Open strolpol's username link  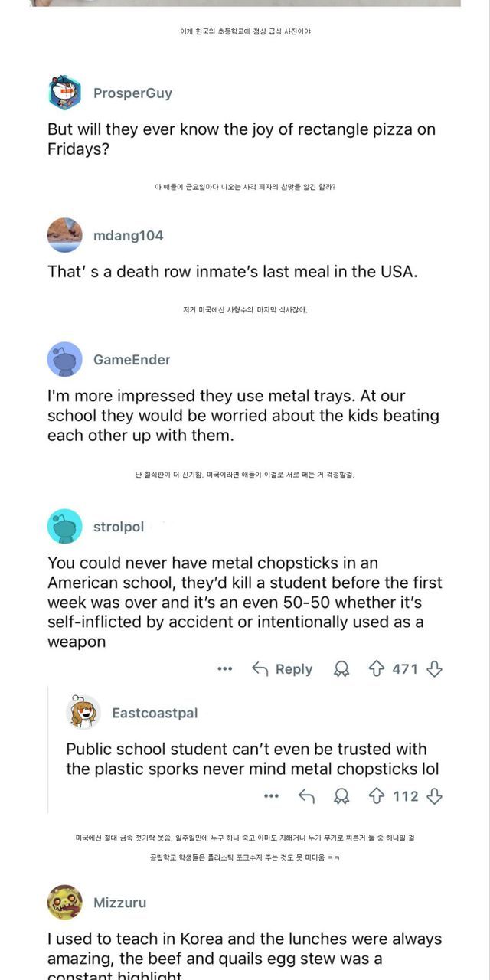[119, 528]
